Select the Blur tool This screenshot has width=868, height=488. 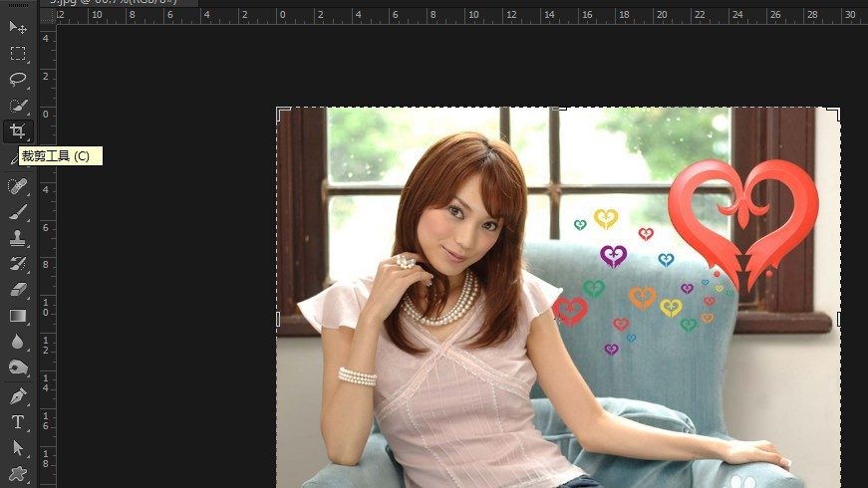[18, 342]
